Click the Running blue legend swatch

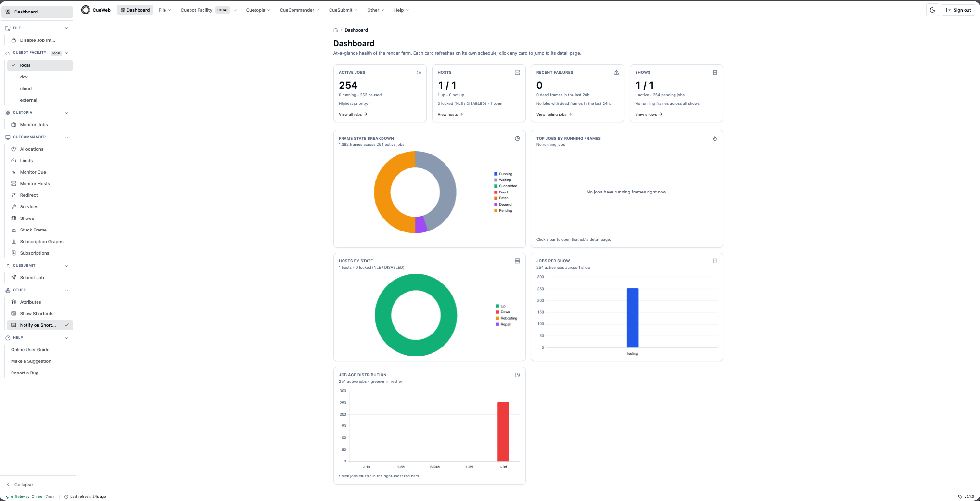[x=496, y=174]
